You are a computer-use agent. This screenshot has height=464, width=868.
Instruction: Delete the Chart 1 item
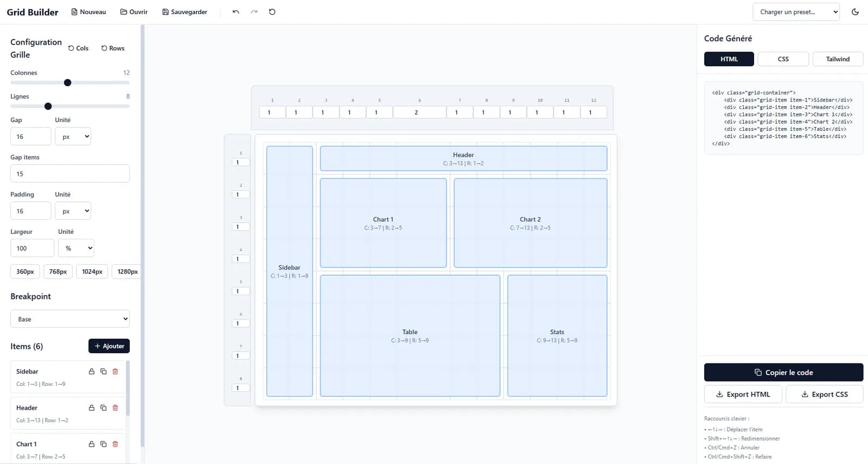point(115,444)
